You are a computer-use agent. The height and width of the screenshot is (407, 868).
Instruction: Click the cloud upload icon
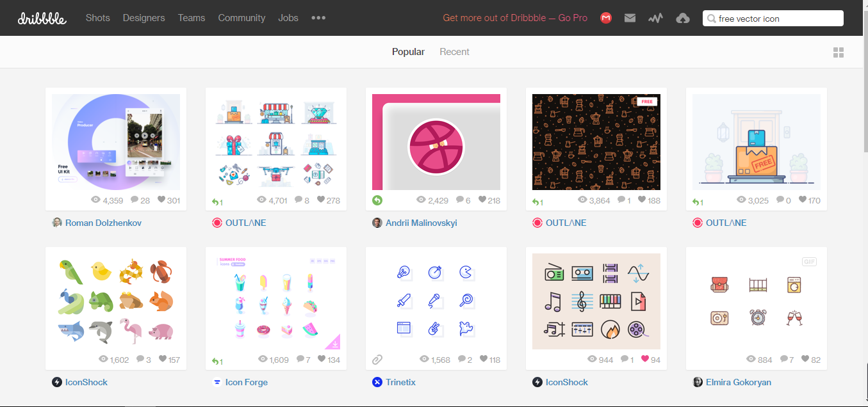(x=683, y=18)
